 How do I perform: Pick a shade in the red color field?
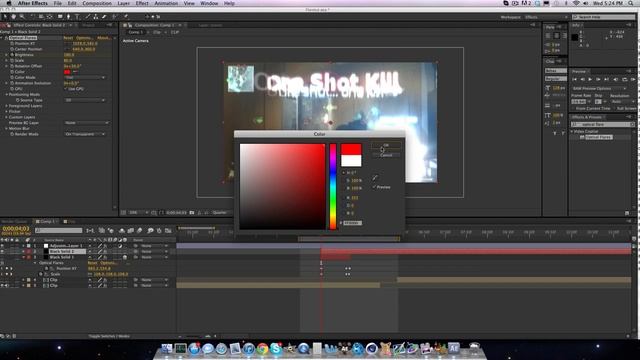coord(282,186)
